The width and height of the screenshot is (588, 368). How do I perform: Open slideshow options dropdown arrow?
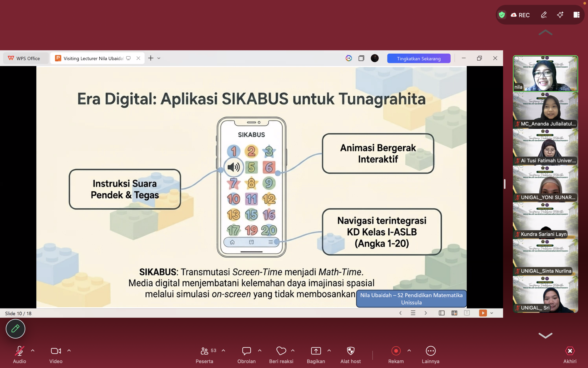pyautogui.click(x=492, y=313)
